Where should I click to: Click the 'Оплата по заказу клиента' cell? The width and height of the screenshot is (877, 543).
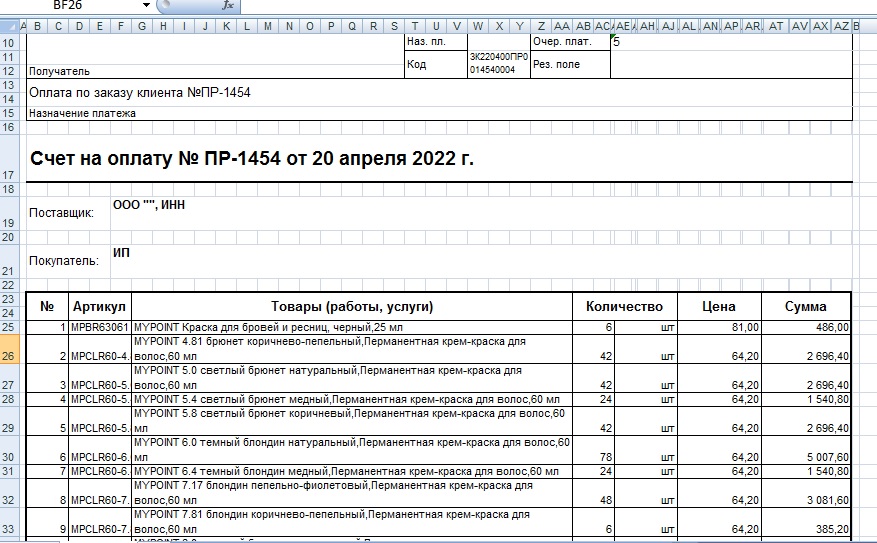coord(140,92)
